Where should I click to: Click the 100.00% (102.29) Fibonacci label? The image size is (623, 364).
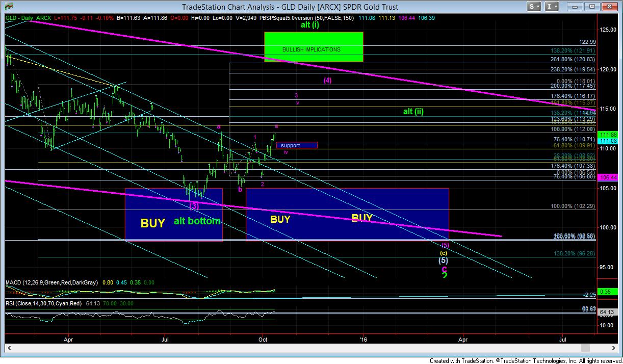[x=572, y=206]
